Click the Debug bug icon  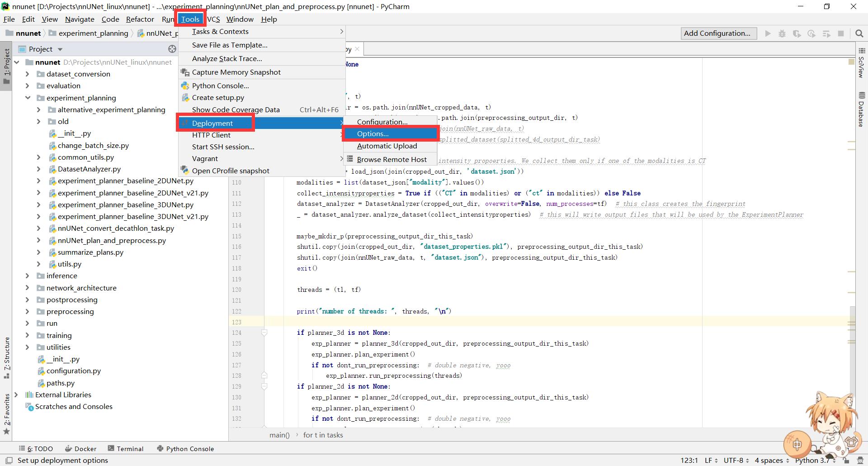pyautogui.click(x=782, y=33)
